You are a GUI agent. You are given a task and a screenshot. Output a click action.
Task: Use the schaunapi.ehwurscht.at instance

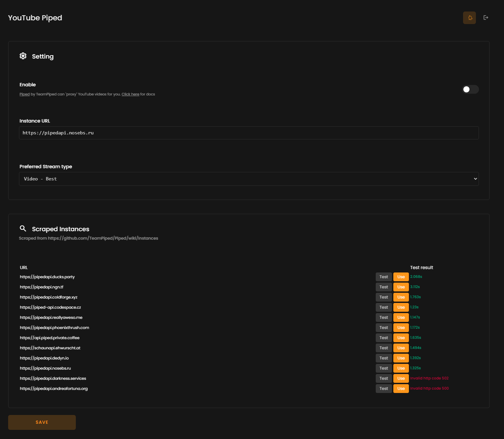click(401, 348)
